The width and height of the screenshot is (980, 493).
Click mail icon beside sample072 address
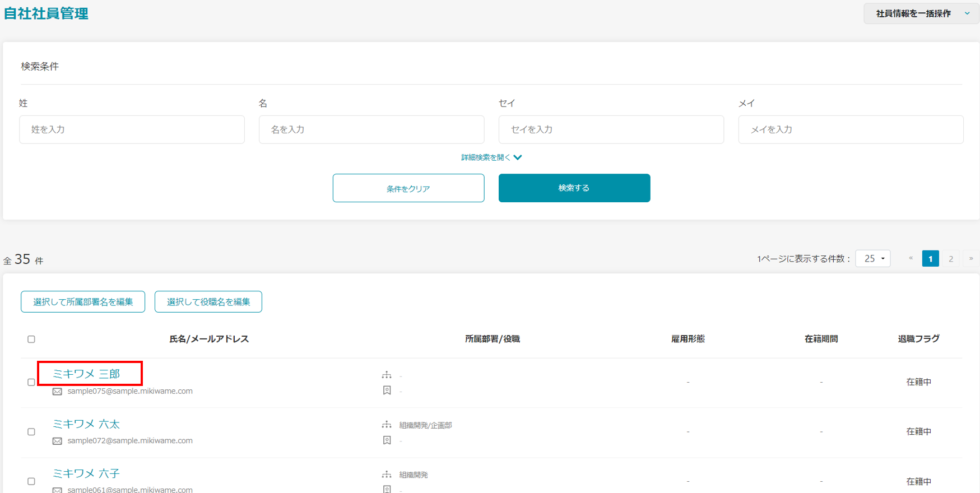click(57, 441)
